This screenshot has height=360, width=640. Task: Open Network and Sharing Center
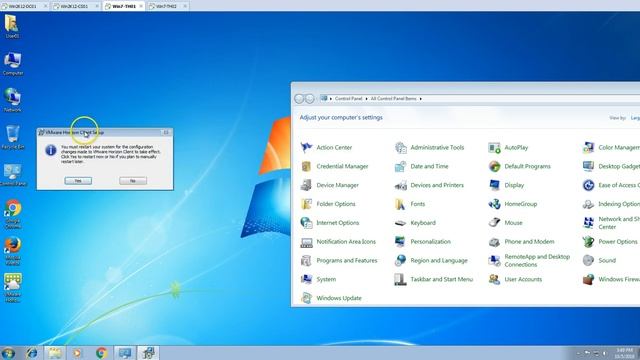[611, 222]
